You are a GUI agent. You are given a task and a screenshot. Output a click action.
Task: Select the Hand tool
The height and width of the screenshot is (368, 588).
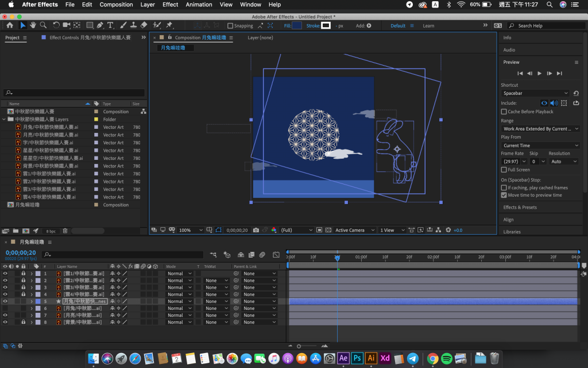33,25
